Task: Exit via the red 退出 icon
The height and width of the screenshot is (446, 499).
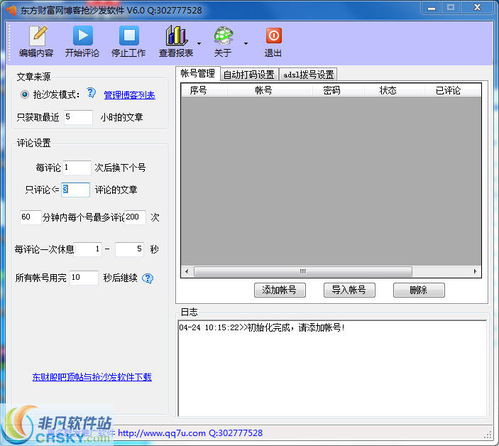Action: 274,41
